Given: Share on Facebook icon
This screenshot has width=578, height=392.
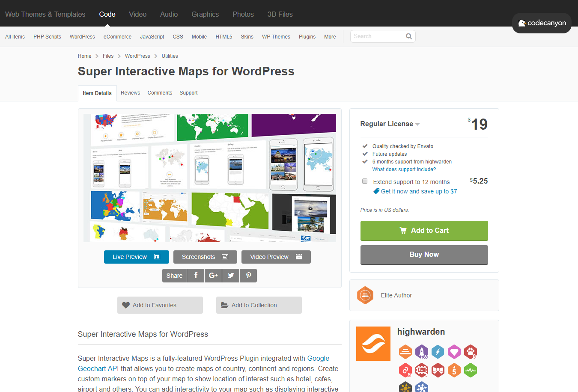Looking at the screenshot, I should (x=196, y=276).
